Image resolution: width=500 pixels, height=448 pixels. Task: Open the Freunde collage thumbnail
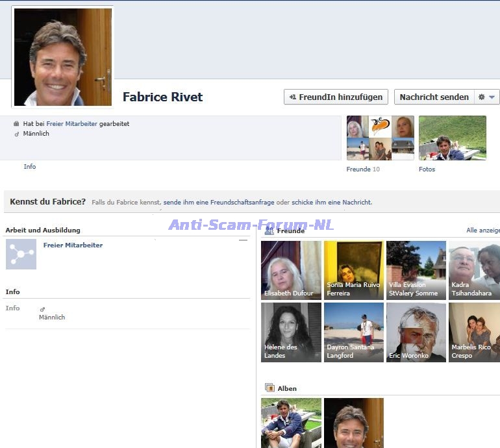[380, 138]
